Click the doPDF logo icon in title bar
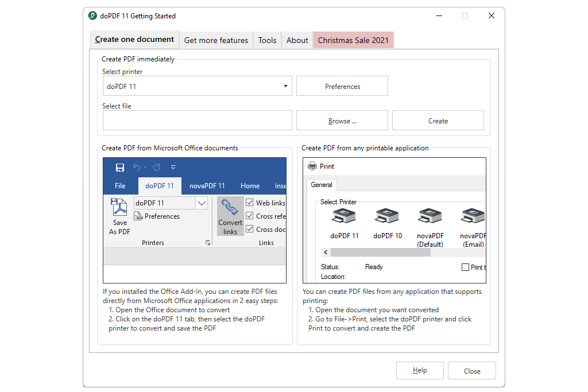588x392 pixels. tap(92, 15)
